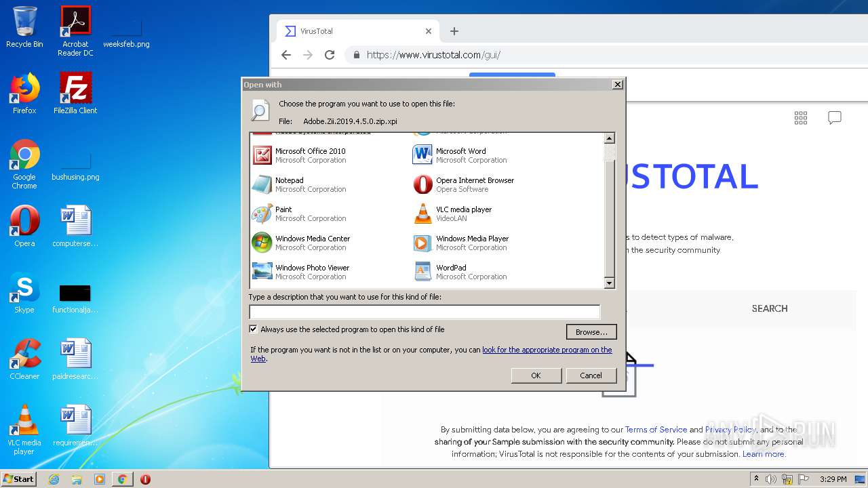
Task: Select FileZilla Client desktop shortcut
Action: pos(75,94)
